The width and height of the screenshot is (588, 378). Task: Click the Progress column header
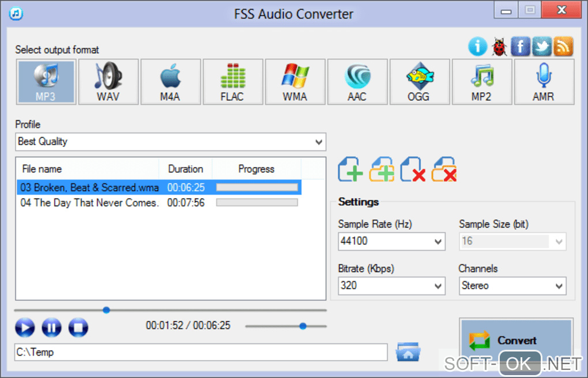coord(257,169)
